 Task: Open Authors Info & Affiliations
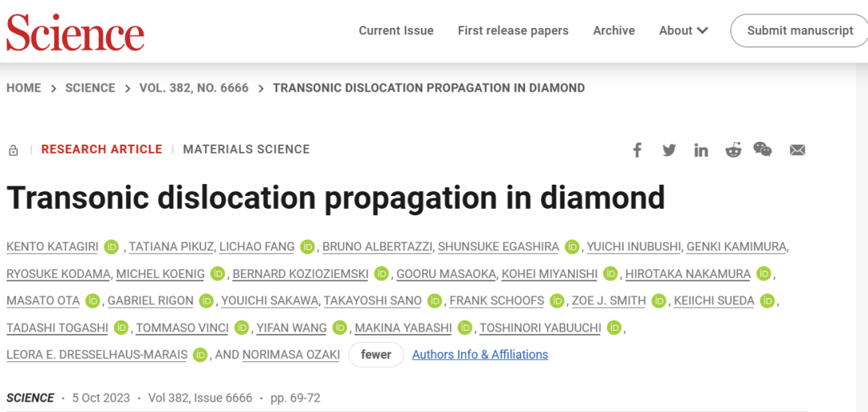[480, 354]
